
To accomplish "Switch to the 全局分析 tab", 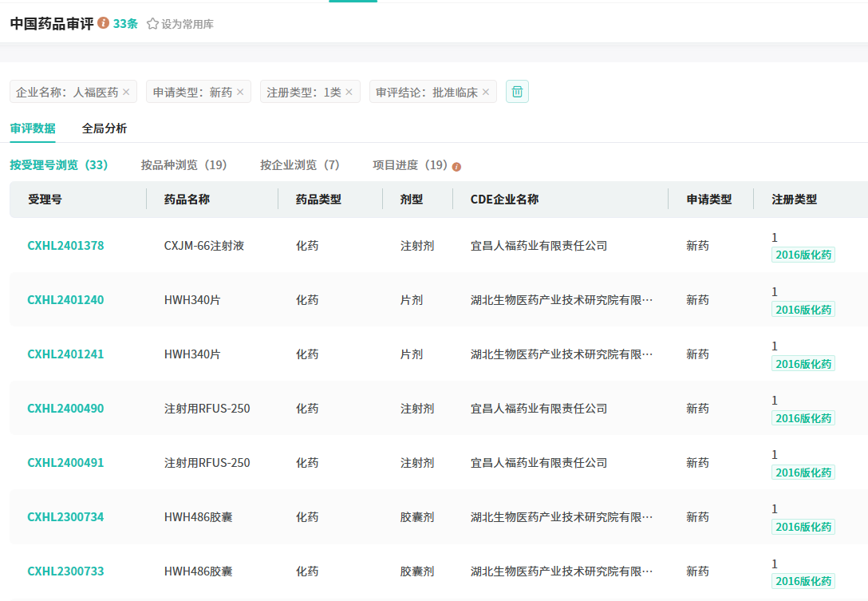I will tap(105, 129).
